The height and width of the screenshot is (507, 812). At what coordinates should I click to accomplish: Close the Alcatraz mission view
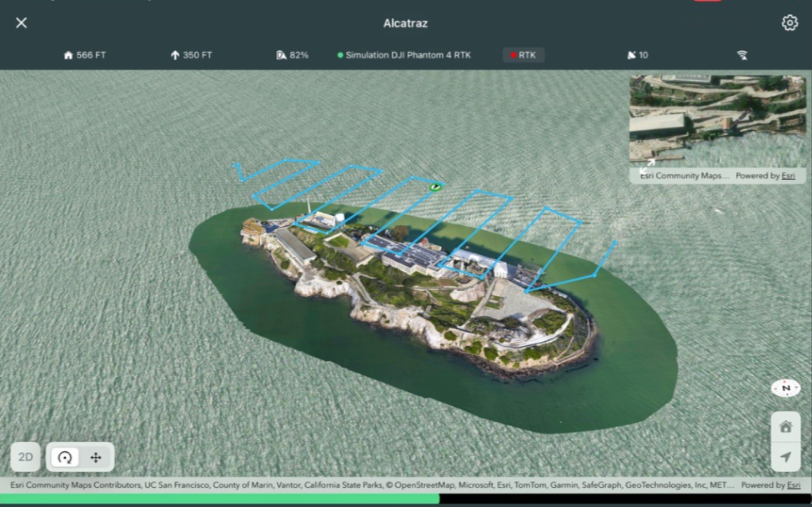(x=21, y=23)
